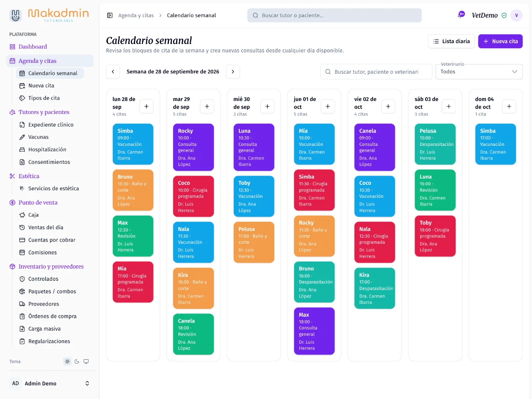
Task: Open Simba's 17:00 Vacunación Sunday appointment
Action: (x=496, y=144)
